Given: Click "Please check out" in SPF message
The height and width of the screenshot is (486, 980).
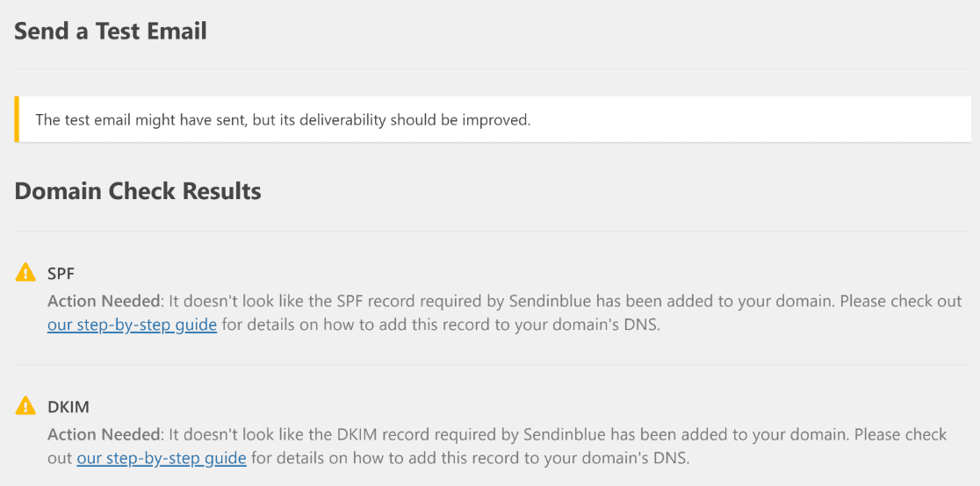Looking at the screenshot, I should [901, 301].
